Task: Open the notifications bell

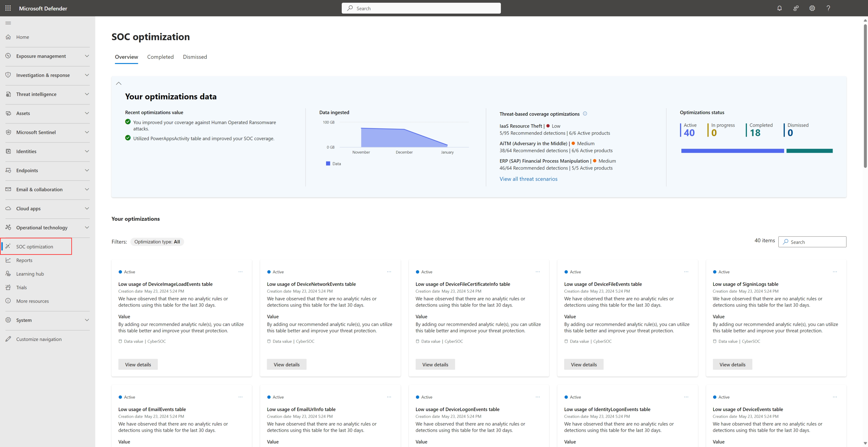Action: [x=779, y=8]
